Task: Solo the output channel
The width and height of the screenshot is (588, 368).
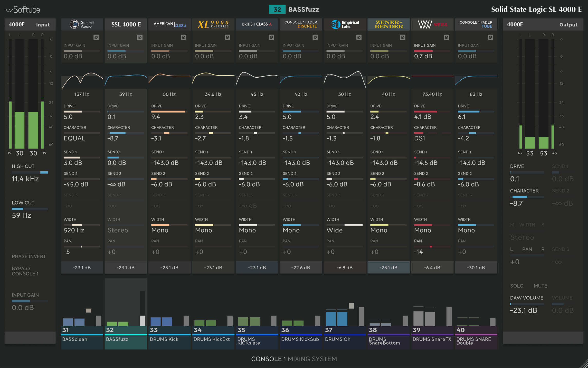Action: point(517,286)
